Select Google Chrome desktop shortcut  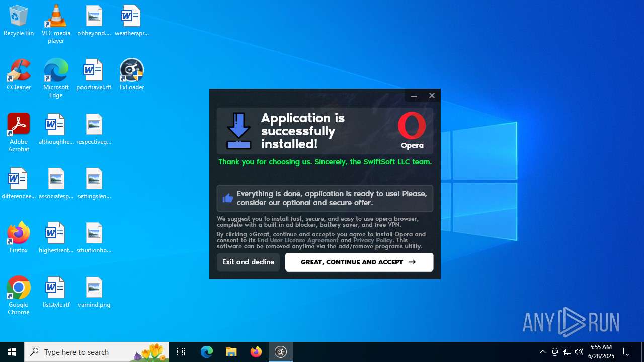[19, 296]
